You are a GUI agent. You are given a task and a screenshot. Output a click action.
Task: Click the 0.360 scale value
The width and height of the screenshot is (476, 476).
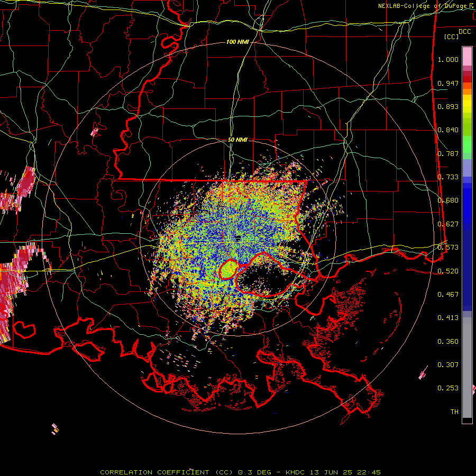pyautogui.click(x=448, y=342)
